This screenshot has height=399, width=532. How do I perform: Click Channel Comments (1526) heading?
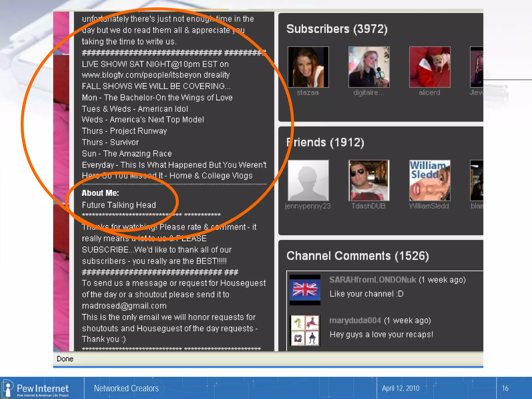(357, 256)
